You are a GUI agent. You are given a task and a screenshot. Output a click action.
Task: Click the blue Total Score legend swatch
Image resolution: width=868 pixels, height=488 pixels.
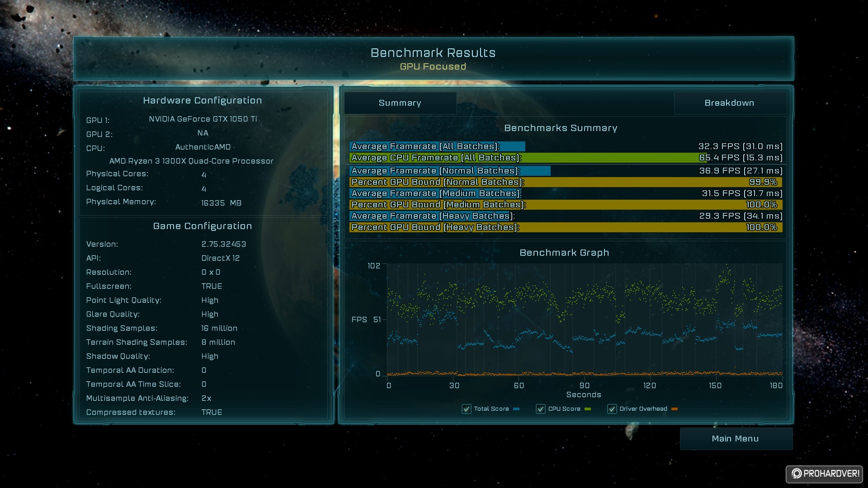[x=517, y=409]
